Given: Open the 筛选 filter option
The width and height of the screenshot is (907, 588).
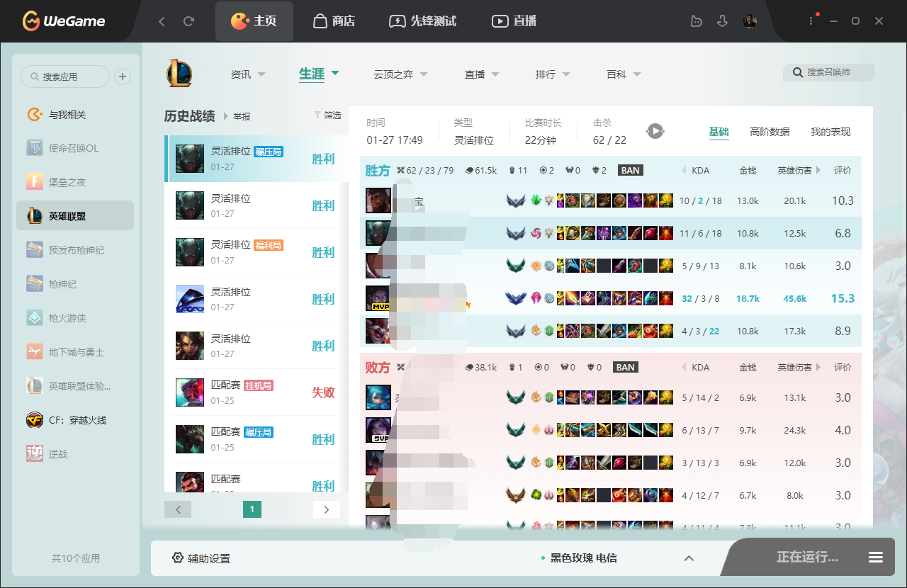Looking at the screenshot, I should tap(327, 115).
